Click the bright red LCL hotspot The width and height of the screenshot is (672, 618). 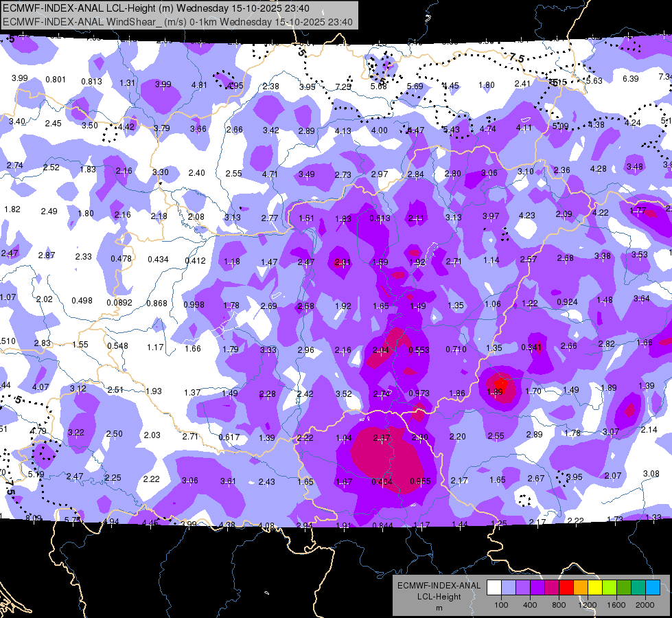pyautogui.click(x=500, y=383)
